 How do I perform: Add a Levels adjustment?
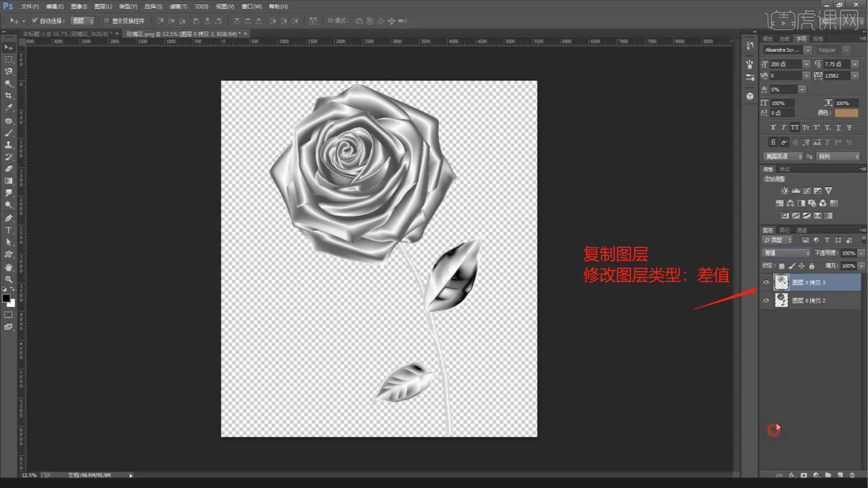point(796,191)
